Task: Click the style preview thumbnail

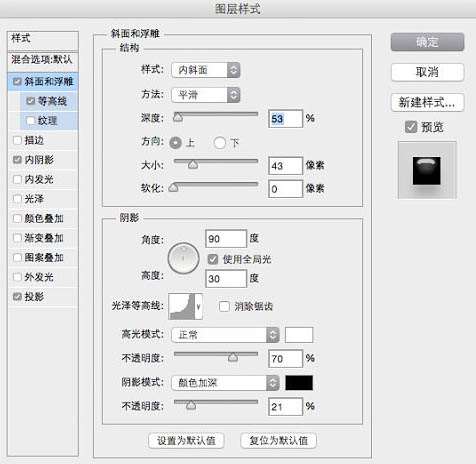Action: (x=427, y=170)
